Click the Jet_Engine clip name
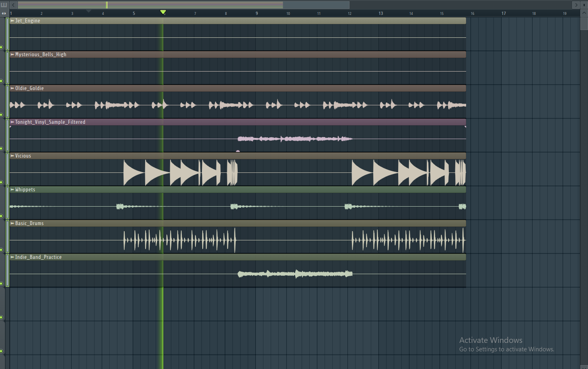The height and width of the screenshot is (369, 588). (28, 20)
